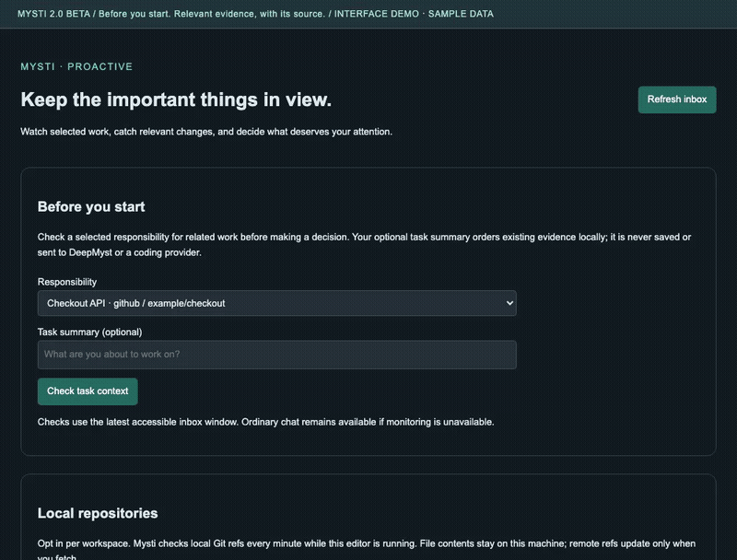Click the 'Keep the important things in view.' title

[176, 99]
